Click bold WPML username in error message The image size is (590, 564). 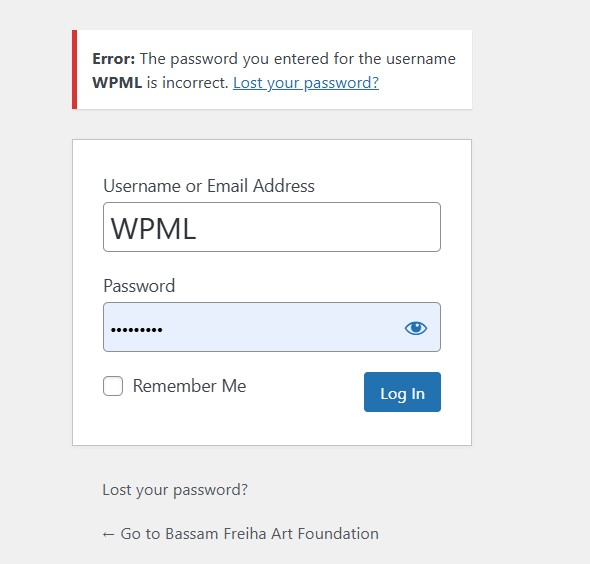tap(117, 83)
